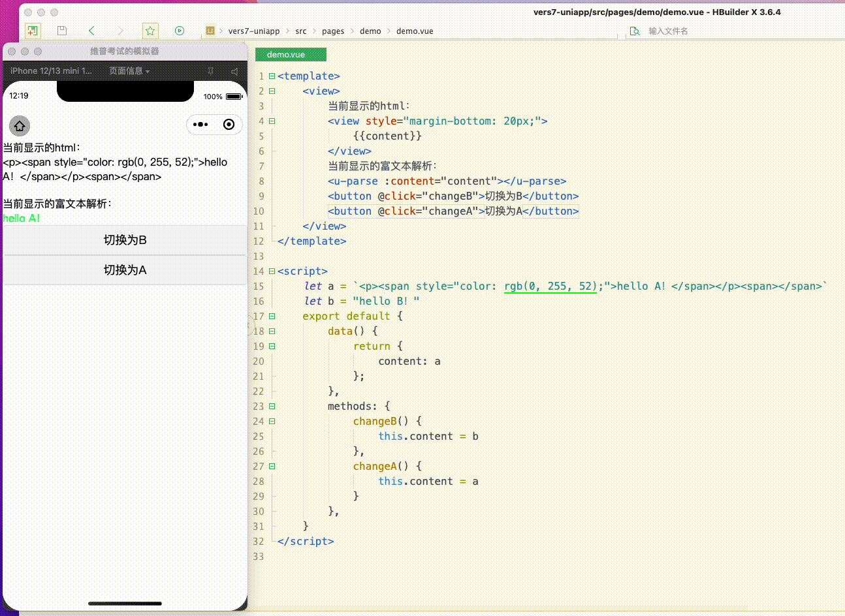Click the star bookmark icon in the toolbar
This screenshot has height=616, width=845.
point(150,30)
